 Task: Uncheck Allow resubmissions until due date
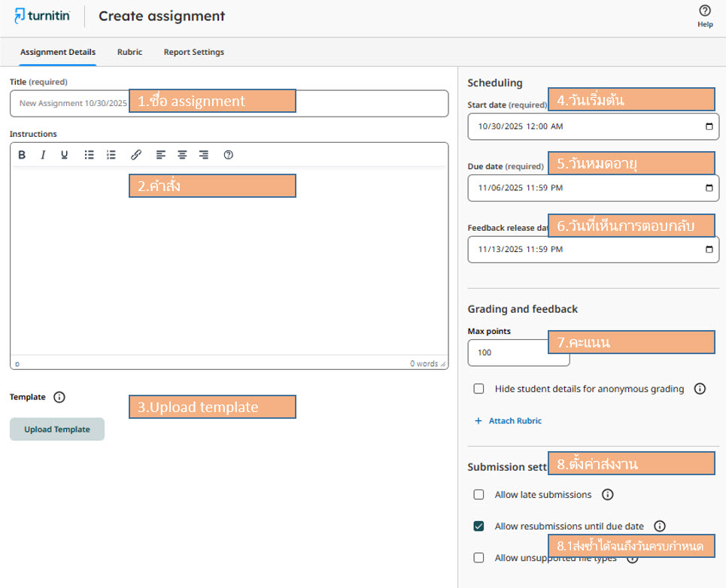pos(478,526)
